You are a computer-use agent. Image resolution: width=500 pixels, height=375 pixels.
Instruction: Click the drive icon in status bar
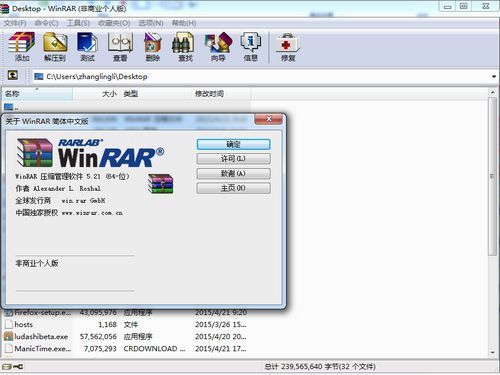pos(7,366)
